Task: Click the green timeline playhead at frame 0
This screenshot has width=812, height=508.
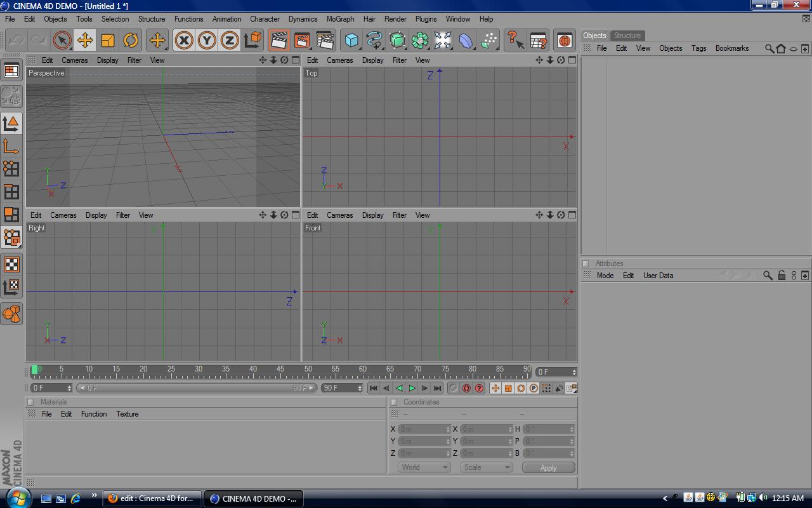Action: pos(34,369)
